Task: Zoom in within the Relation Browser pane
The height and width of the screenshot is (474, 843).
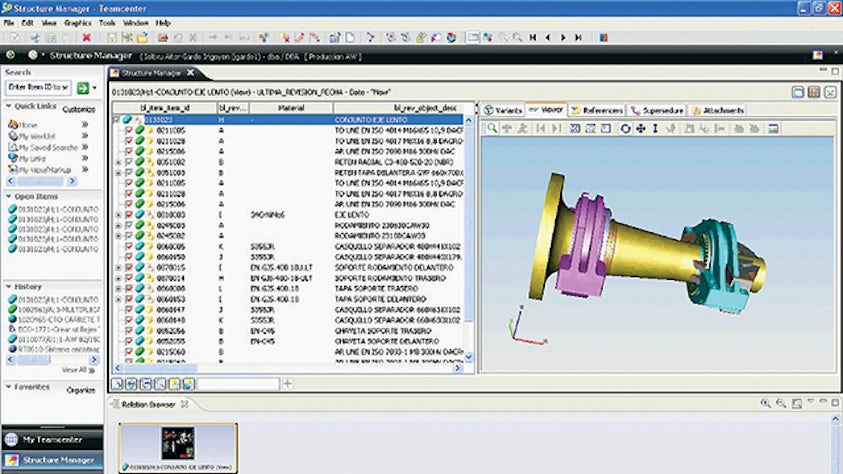Action: (x=766, y=403)
